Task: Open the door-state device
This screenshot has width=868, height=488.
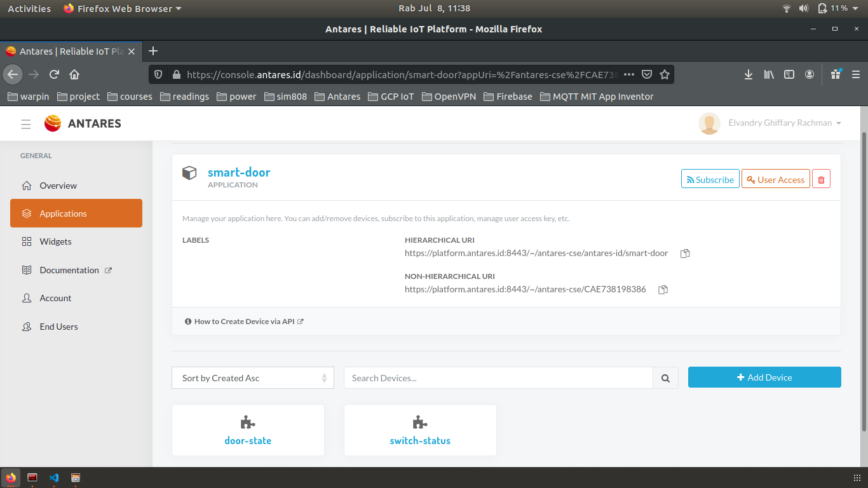Action: tap(248, 430)
